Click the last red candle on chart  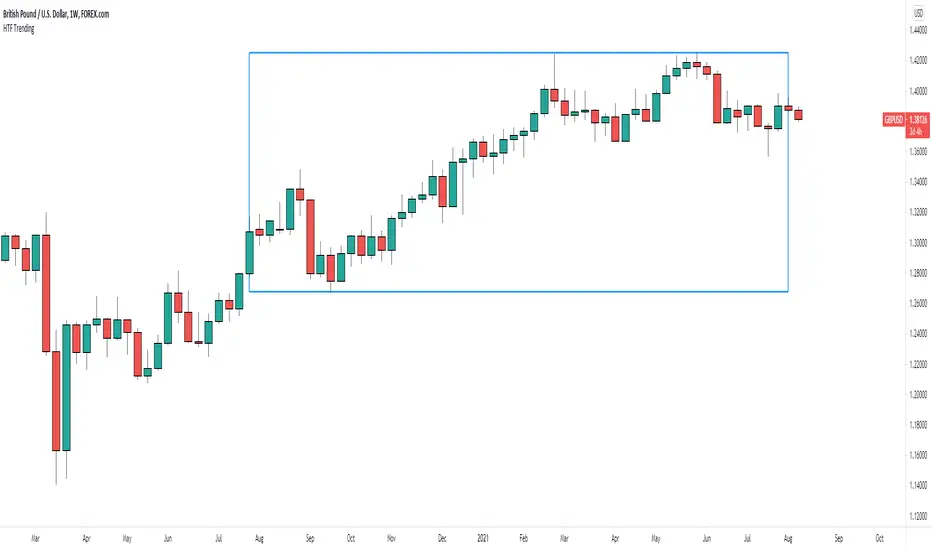798,114
